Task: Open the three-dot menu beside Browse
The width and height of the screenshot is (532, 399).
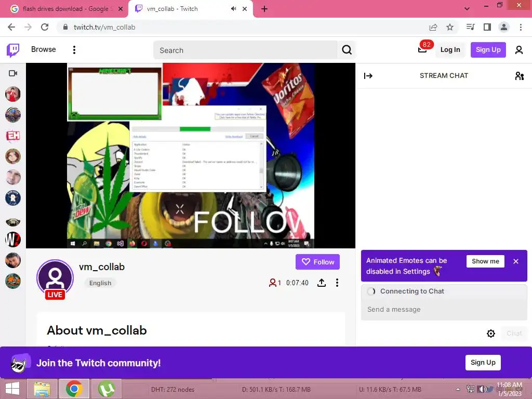Action: [x=74, y=50]
